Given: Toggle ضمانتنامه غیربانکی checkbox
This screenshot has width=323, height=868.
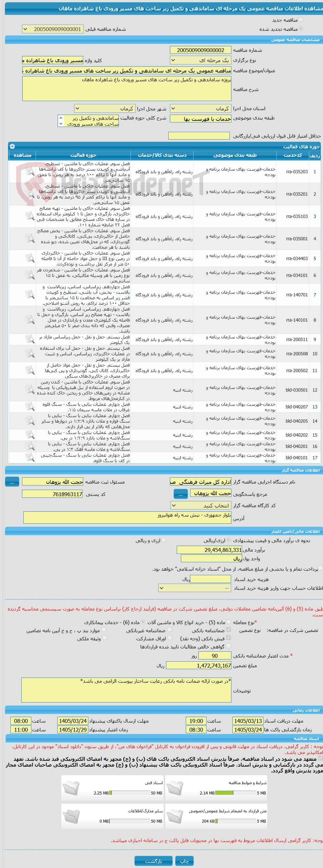Looking at the screenshot, I should pyautogui.click(x=169, y=629).
